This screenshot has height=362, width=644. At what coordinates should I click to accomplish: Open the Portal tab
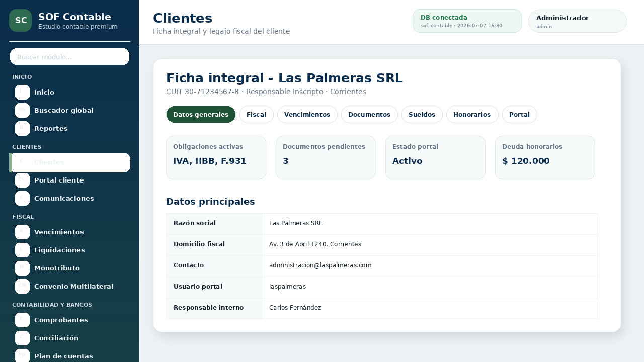click(519, 115)
